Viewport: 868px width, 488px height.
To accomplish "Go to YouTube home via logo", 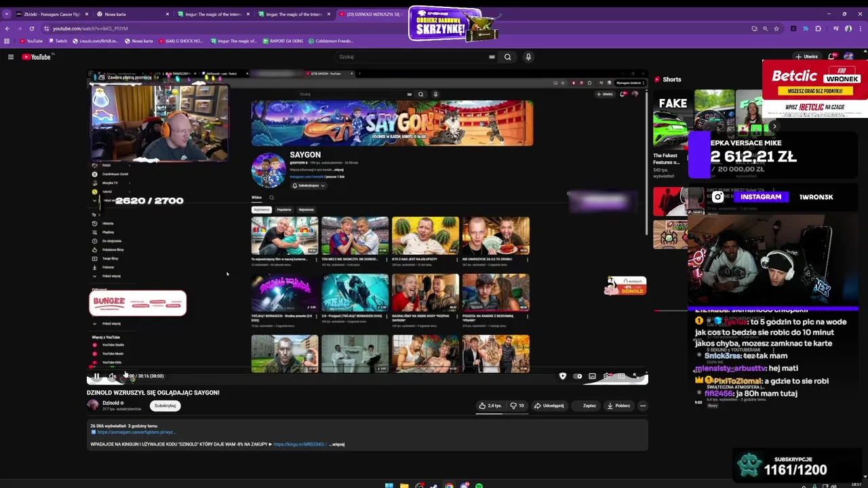I will click(37, 57).
